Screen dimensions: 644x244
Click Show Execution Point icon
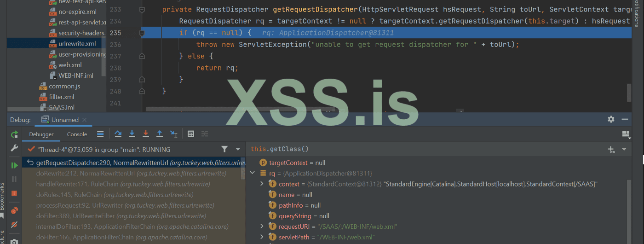click(100, 134)
